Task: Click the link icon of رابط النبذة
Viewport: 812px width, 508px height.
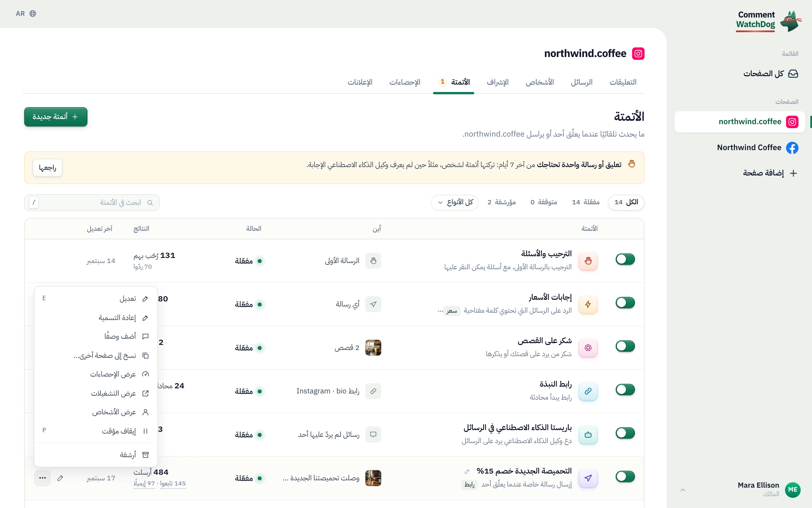Action: click(588, 391)
